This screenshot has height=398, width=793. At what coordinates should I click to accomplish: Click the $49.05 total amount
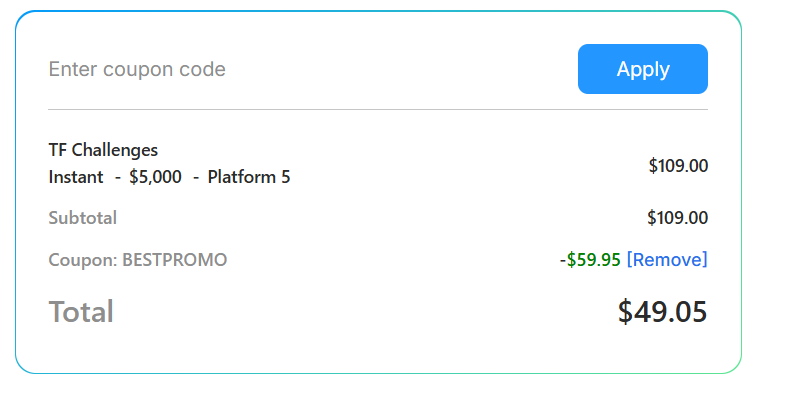point(663,312)
